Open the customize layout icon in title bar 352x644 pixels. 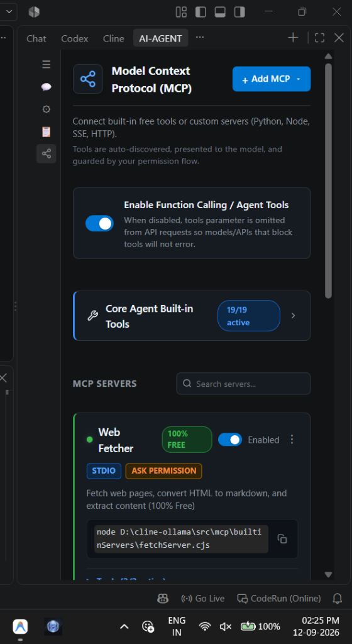(x=181, y=12)
